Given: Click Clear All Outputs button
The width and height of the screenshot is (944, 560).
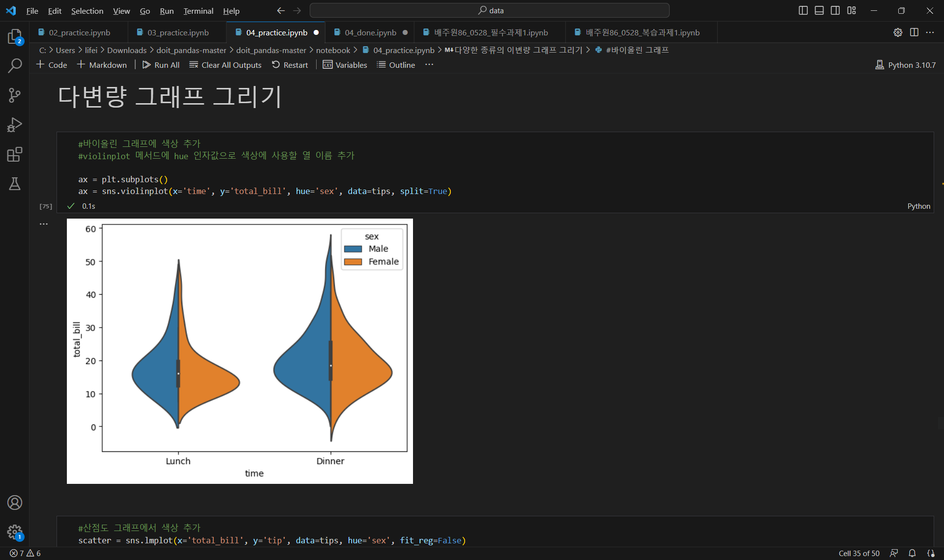Looking at the screenshot, I should point(225,65).
